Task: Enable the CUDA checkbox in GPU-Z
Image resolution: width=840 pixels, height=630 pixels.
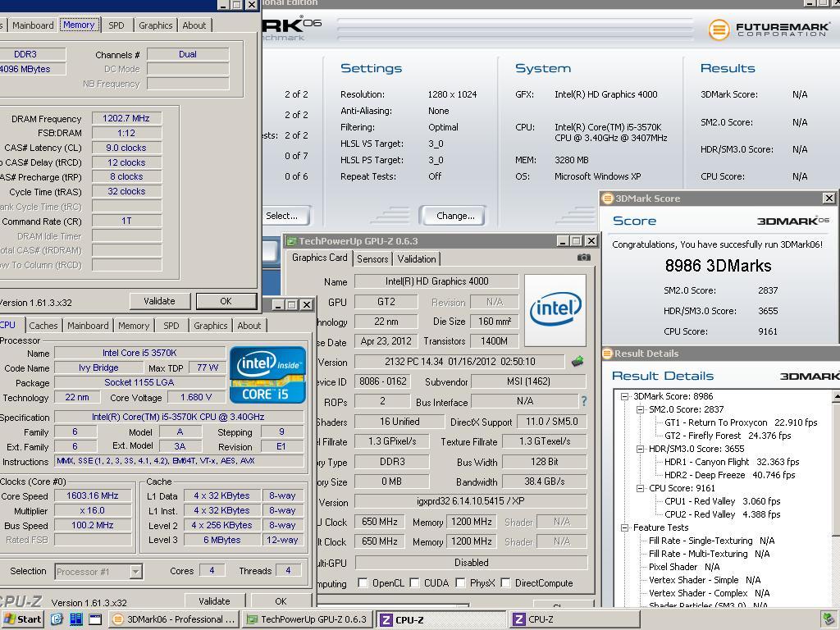Action: pyautogui.click(x=414, y=583)
